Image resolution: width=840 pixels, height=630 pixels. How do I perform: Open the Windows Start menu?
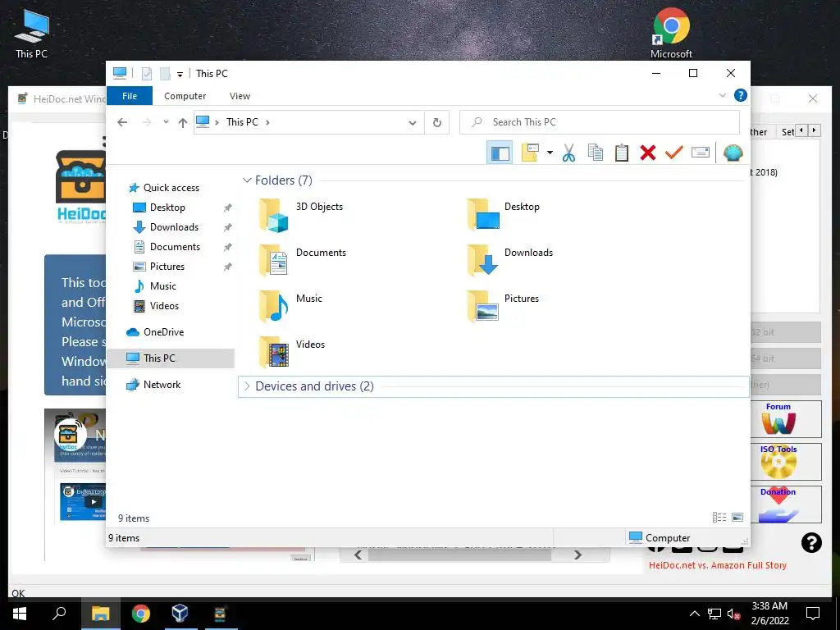(20, 614)
